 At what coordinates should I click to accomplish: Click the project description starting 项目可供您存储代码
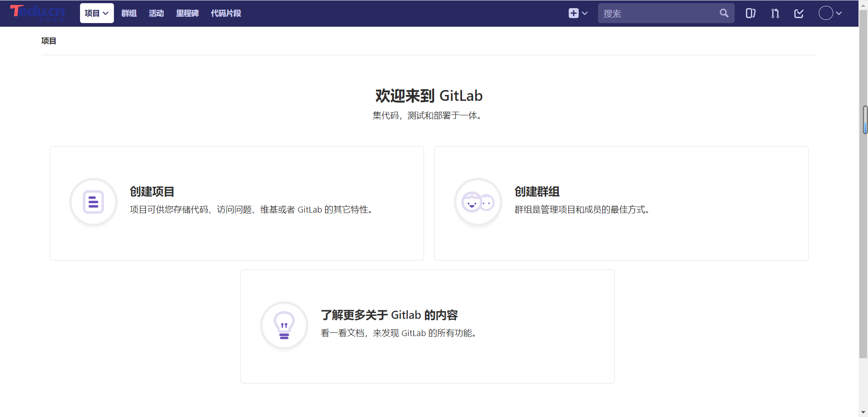pos(251,209)
